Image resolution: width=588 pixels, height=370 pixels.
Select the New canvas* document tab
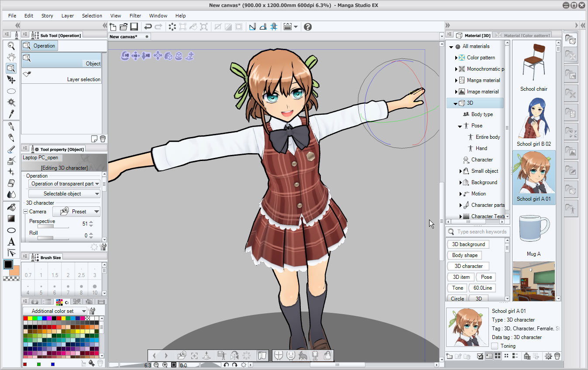pyautogui.click(x=130, y=37)
